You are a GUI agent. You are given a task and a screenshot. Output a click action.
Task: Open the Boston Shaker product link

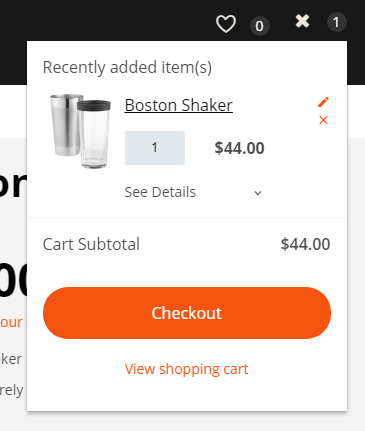point(179,105)
